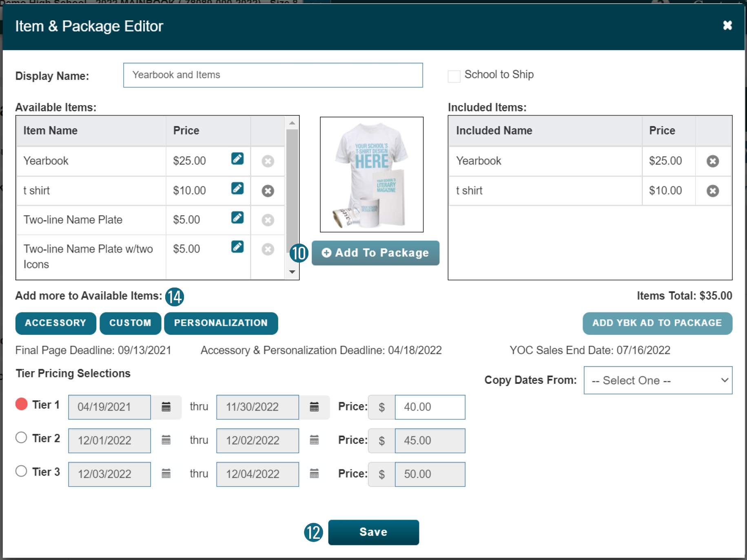Image resolution: width=747 pixels, height=560 pixels.
Task: Enable the School to Ship checkbox
Action: coord(454,76)
